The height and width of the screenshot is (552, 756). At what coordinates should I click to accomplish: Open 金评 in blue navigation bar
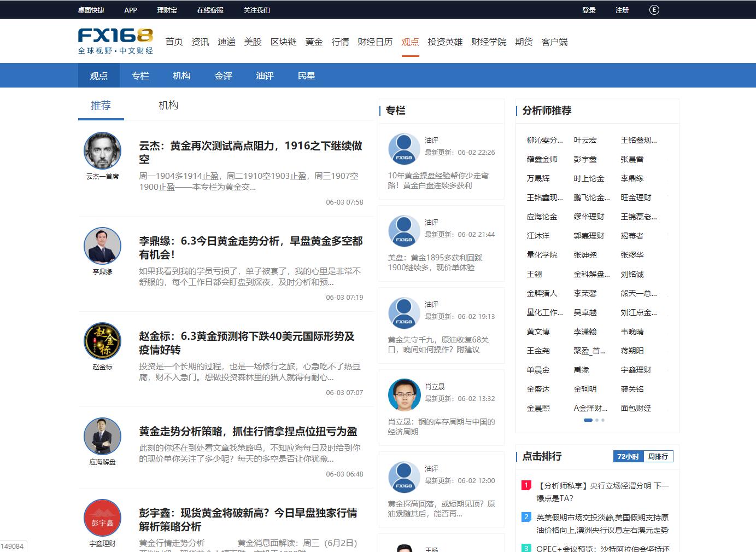click(x=223, y=75)
